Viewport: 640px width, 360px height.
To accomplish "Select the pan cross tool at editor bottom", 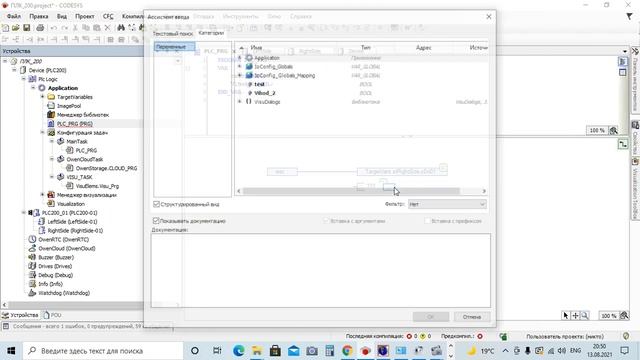I will [x=576, y=316].
